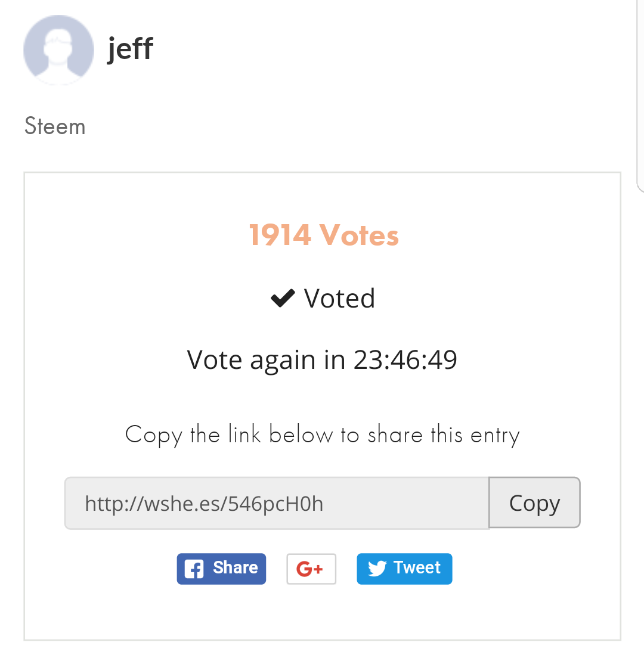Click the Voted status text
644x664 pixels.
(340, 298)
